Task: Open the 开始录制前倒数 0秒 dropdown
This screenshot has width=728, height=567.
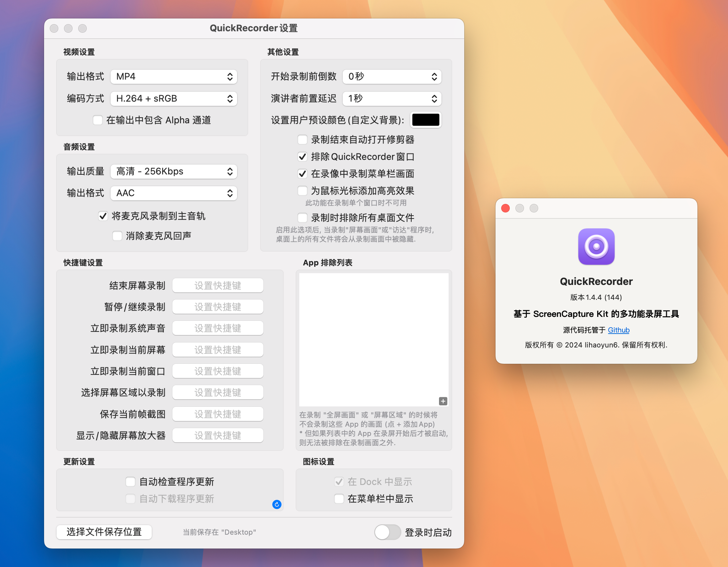Action: (x=392, y=77)
